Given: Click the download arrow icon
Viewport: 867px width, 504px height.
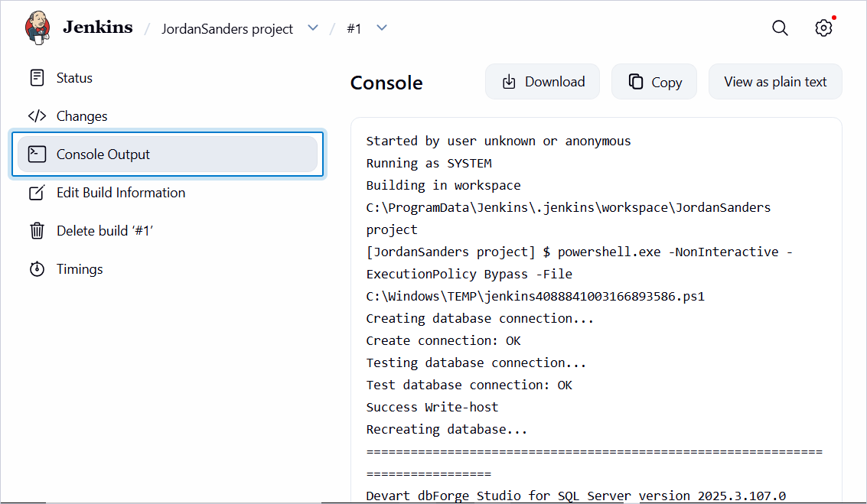Looking at the screenshot, I should (x=509, y=82).
